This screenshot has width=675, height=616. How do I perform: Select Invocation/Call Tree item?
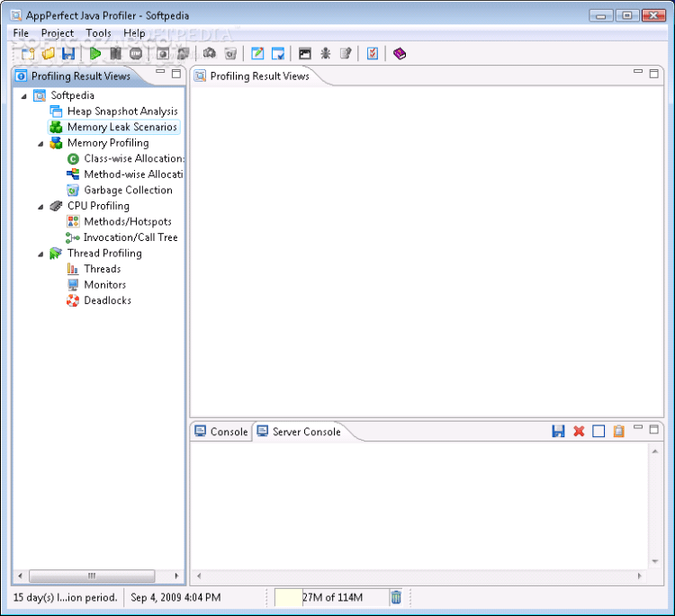point(121,237)
